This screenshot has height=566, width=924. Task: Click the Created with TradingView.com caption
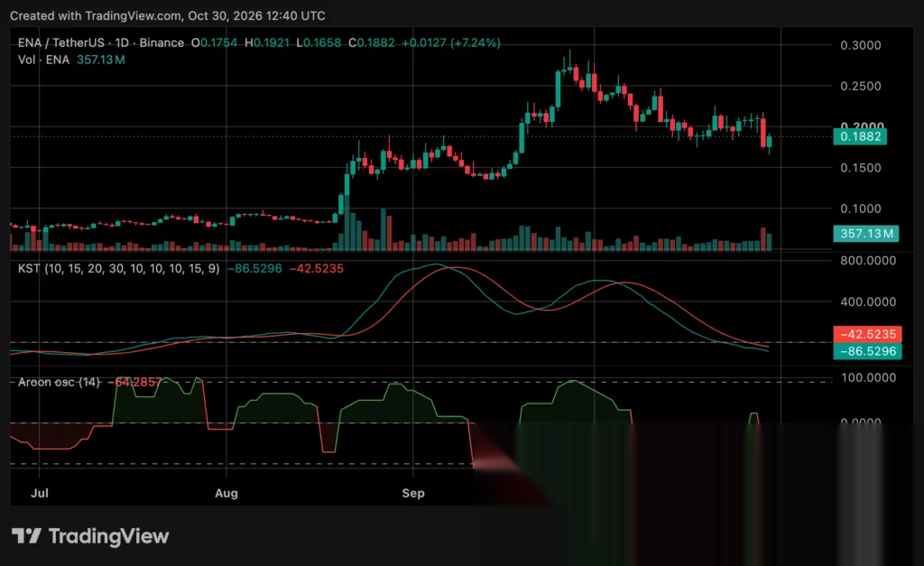tap(167, 16)
